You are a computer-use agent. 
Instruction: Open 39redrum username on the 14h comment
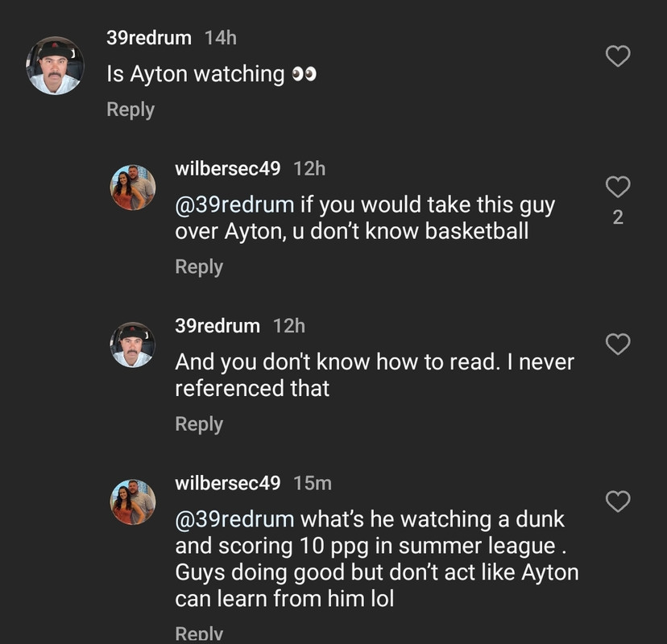149,37
